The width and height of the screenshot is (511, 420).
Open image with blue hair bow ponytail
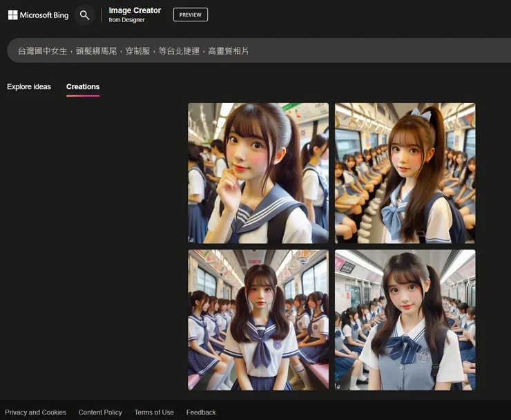click(x=405, y=173)
